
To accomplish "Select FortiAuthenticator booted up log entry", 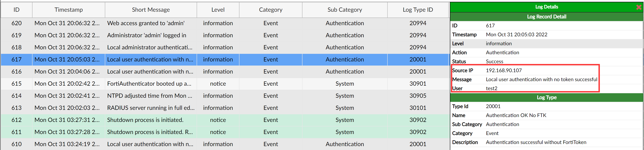I will [x=149, y=84].
